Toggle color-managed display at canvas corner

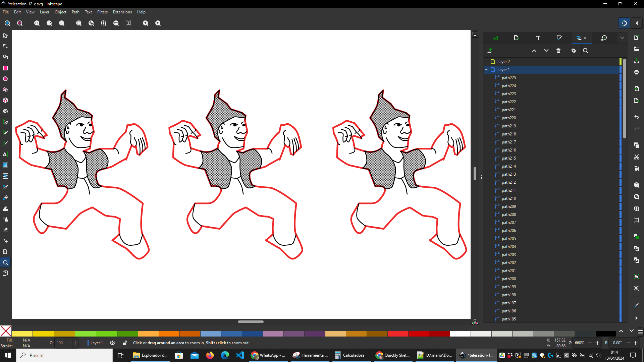point(475,322)
